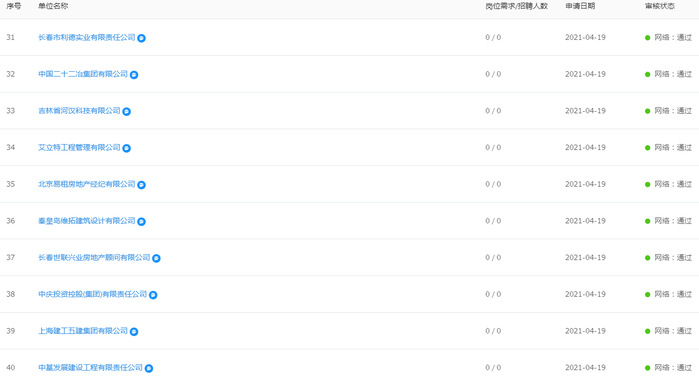Image resolution: width=699 pixels, height=376 pixels.
Task: Click chat icon beside 中庆投资控股(集团)有限责任公司
Action: pos(153,295)
